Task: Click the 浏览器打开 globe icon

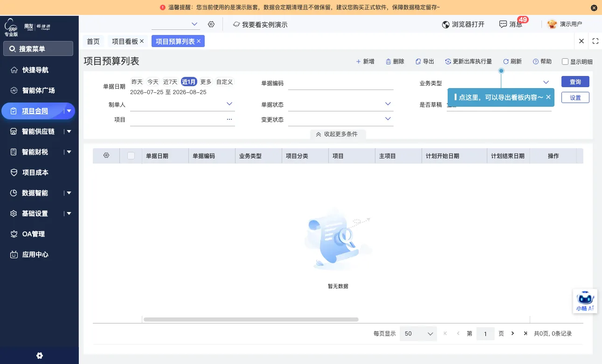Action: tap(446, 24)
